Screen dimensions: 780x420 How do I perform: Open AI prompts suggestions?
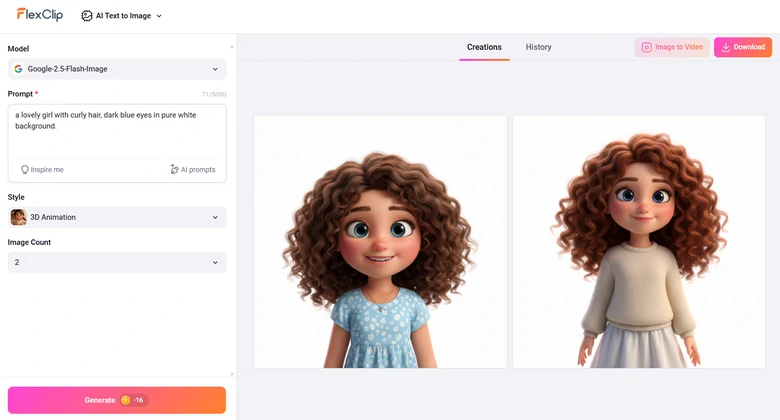193,170
